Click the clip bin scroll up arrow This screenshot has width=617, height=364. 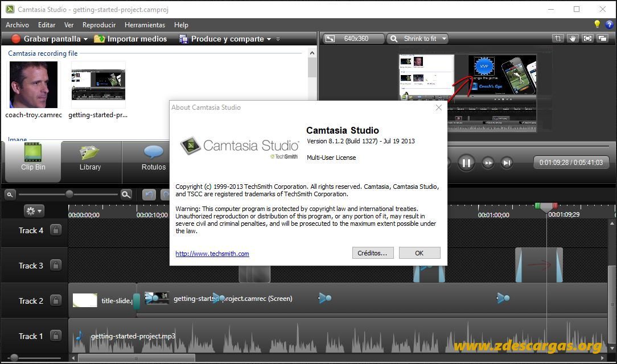[x=312, y=53]
